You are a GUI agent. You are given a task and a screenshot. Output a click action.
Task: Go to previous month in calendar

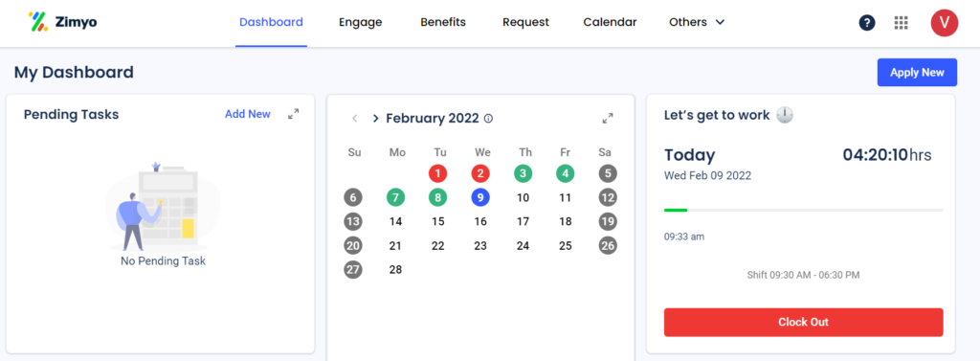click(x=354, y=118)
